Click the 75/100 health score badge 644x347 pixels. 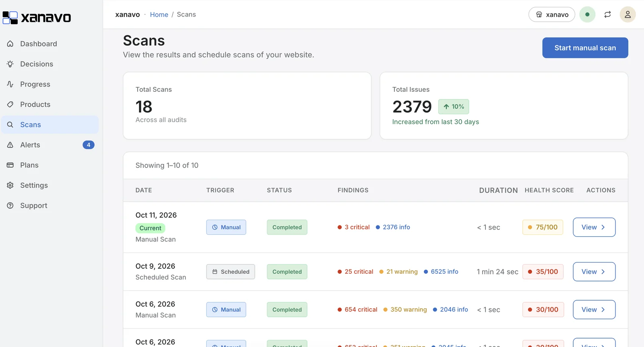[x=543, y=227]
